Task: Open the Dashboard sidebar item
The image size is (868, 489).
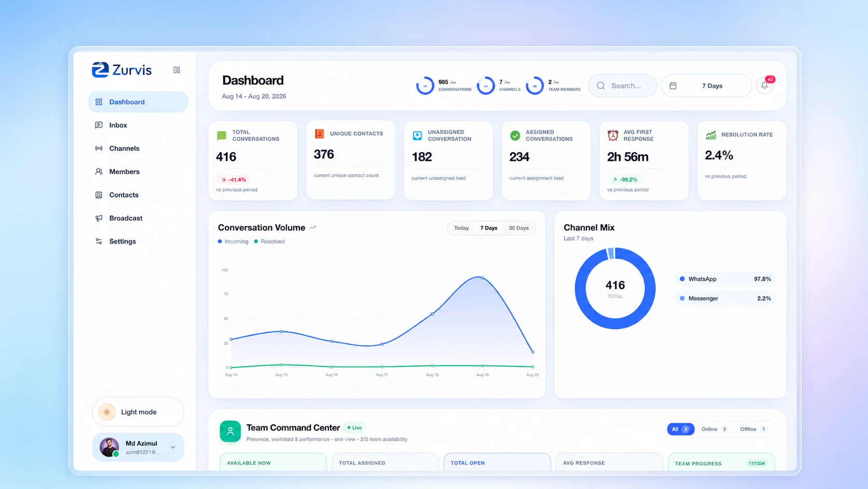Action: tap(138, 102)
